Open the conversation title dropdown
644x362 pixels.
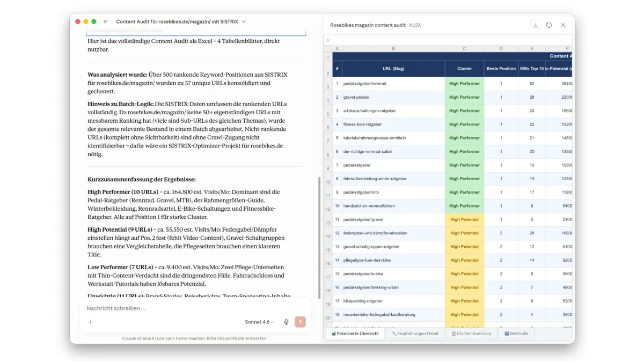[x=244, y=21]
